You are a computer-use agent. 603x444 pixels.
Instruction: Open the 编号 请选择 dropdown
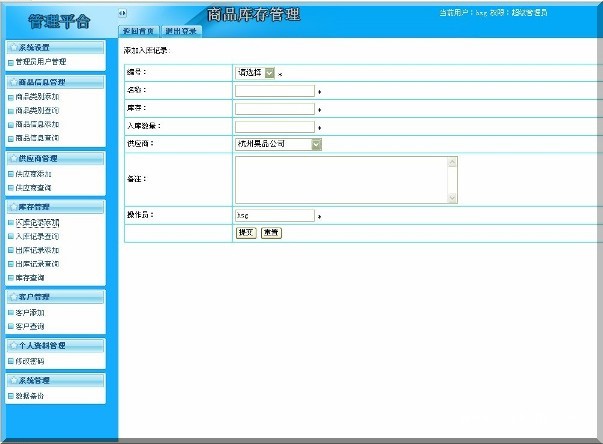click(270, 72)
